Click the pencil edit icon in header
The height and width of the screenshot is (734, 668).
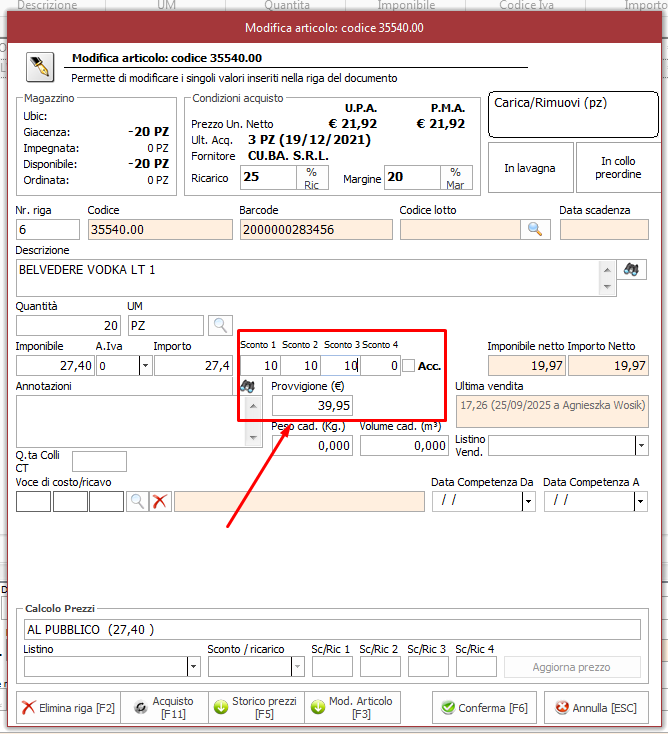tap(39, 66)
